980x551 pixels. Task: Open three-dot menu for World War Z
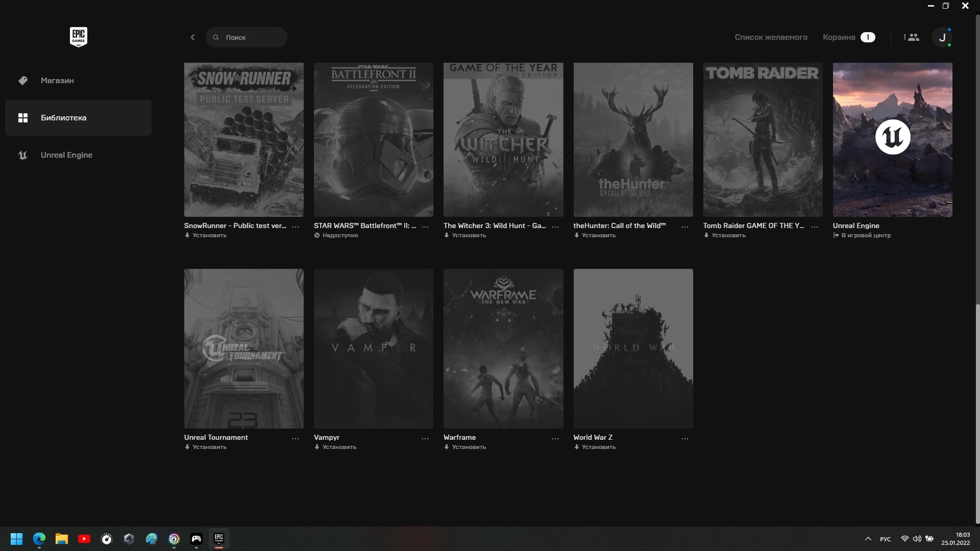click(x=685, y=438)
